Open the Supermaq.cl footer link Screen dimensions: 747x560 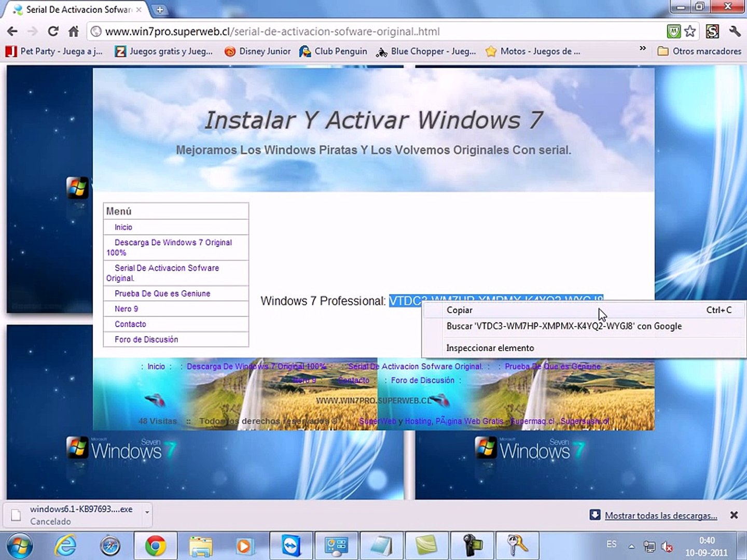click(533, 422)
